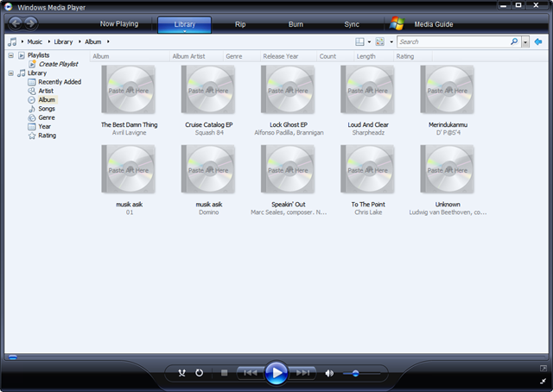This screenshot has width=553, height=392.
Task: Sort by the Album Artist column header
Action: click(x=196, y=56)
